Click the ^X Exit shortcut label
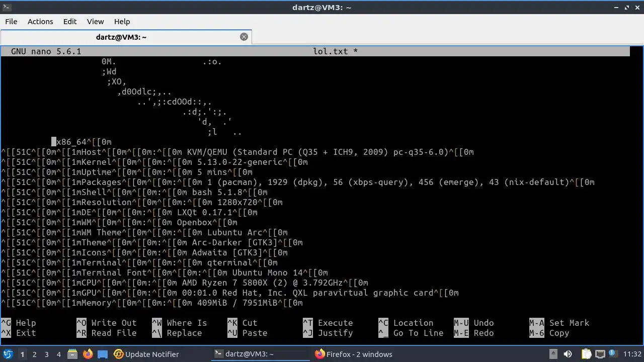The width and height of the screenshot is (644, 362). tap(19, 333)
